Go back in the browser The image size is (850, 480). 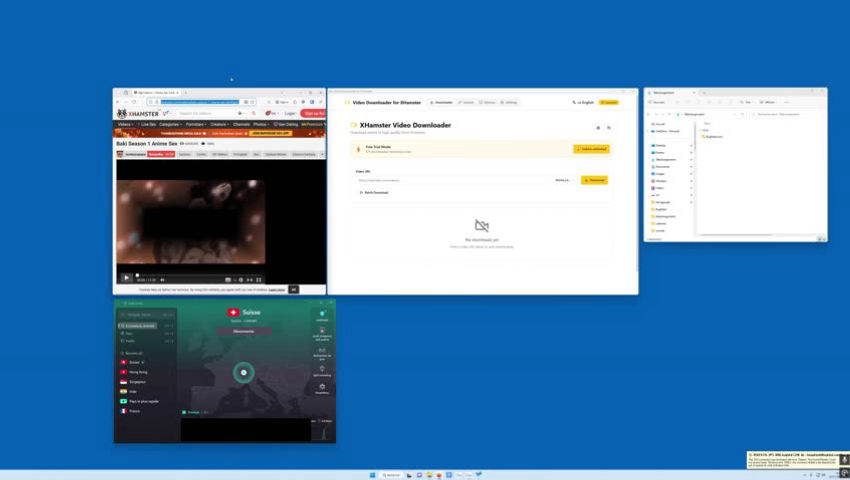point(118,102)
